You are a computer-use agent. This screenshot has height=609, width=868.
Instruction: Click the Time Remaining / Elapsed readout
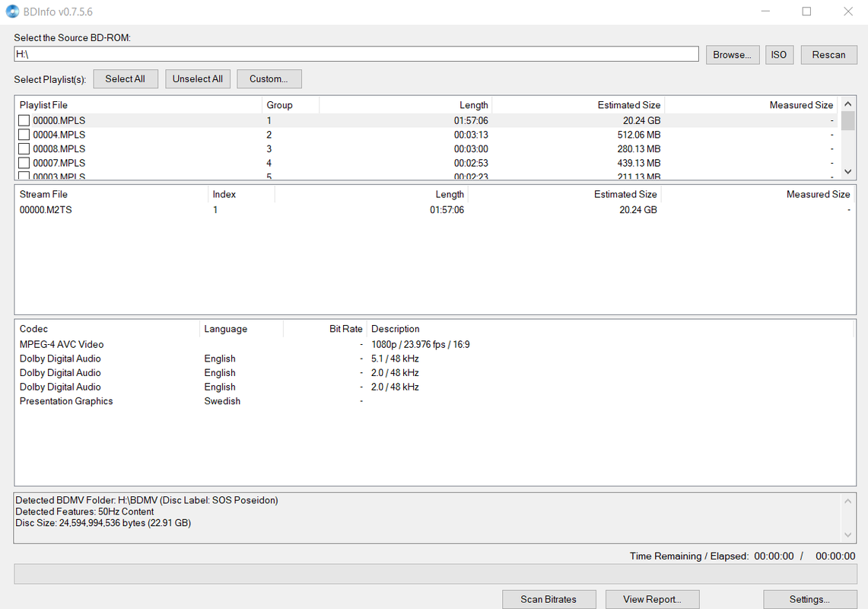click(x=742, y=556)
